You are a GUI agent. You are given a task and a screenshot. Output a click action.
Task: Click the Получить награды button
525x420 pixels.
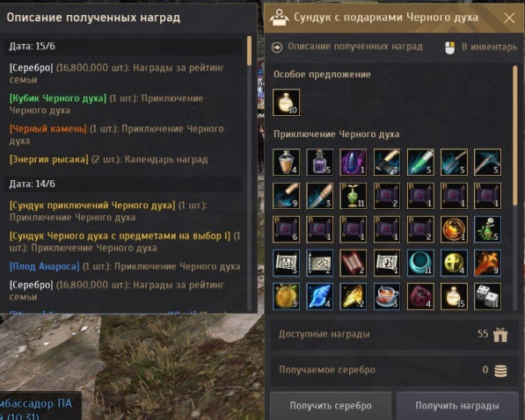click(457, 406)
